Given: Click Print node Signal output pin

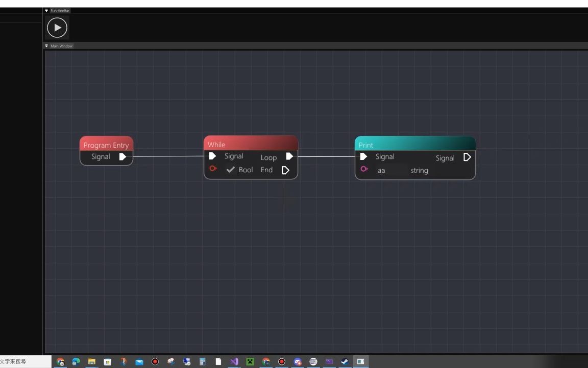Looking at the screenshot, I should 467,157.
